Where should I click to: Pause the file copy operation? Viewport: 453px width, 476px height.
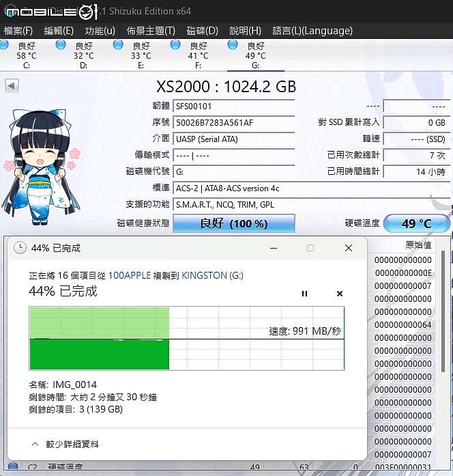pyautogui.click(x=304, y=294)
